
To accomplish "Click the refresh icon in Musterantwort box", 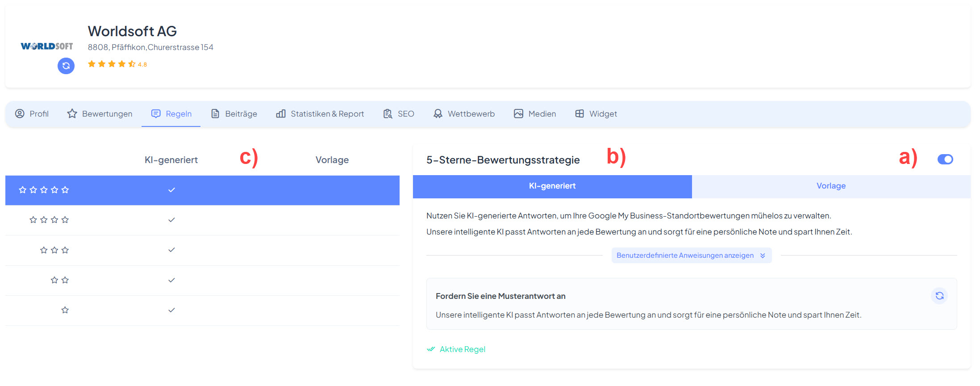I will [939, 296].
